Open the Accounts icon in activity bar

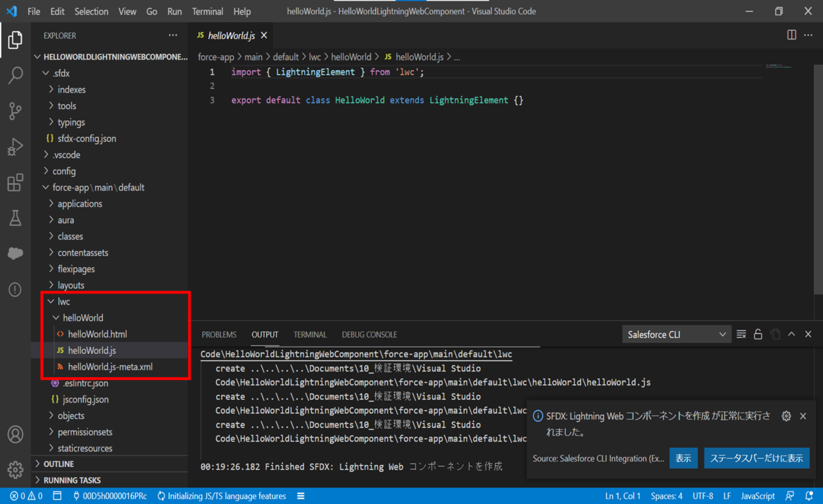(15, 435)
